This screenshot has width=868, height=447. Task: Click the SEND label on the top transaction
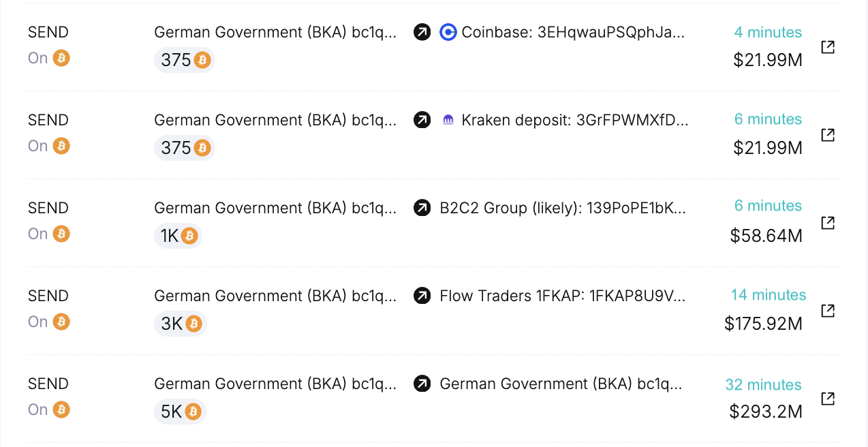pyautogui.click(x=48, y=32)
